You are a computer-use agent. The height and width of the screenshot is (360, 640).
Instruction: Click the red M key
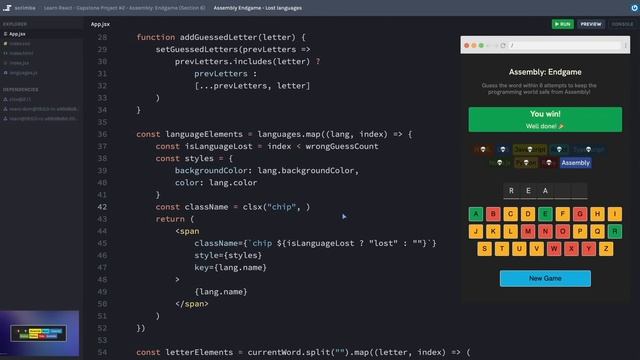[528, 231]
